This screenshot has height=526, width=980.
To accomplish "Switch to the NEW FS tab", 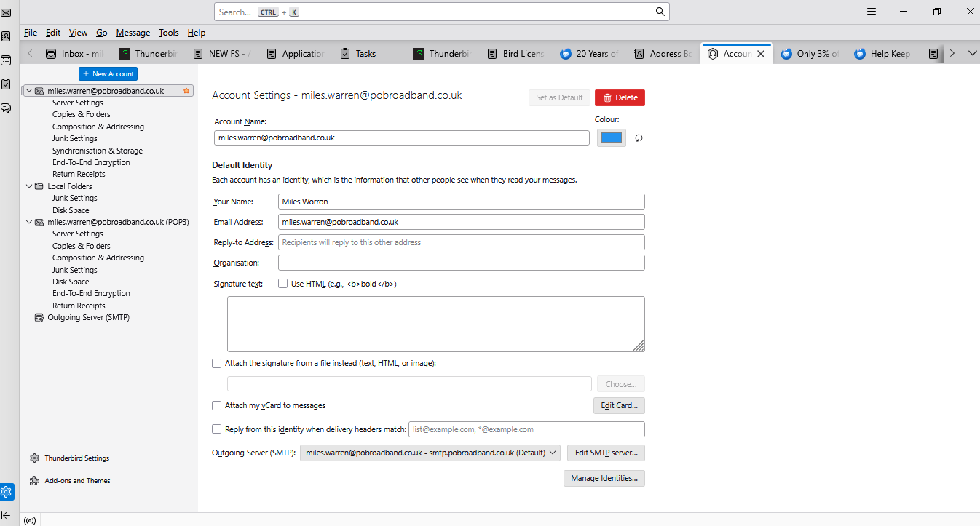I will click(222, 54).
